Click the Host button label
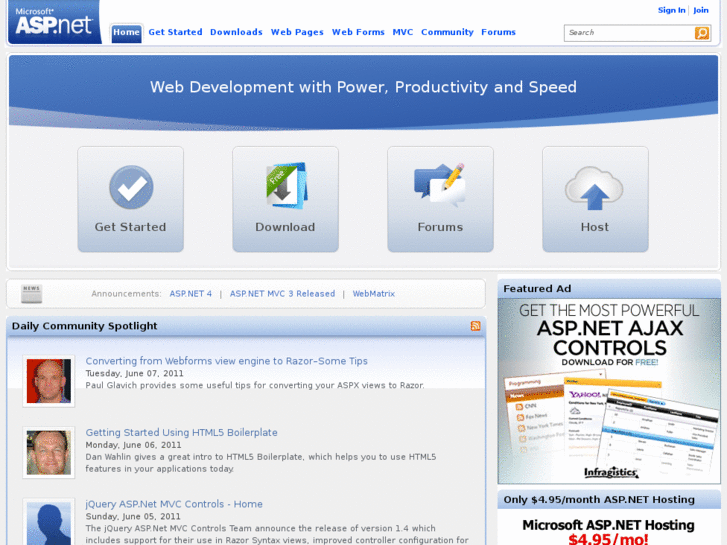727x545 pixels. [595, 227]
